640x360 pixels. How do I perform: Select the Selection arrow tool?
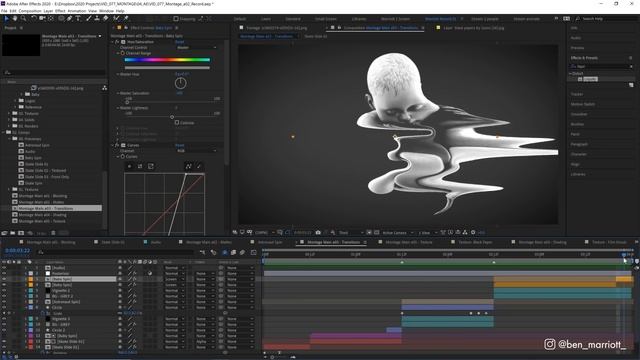(x=6, y=18)
